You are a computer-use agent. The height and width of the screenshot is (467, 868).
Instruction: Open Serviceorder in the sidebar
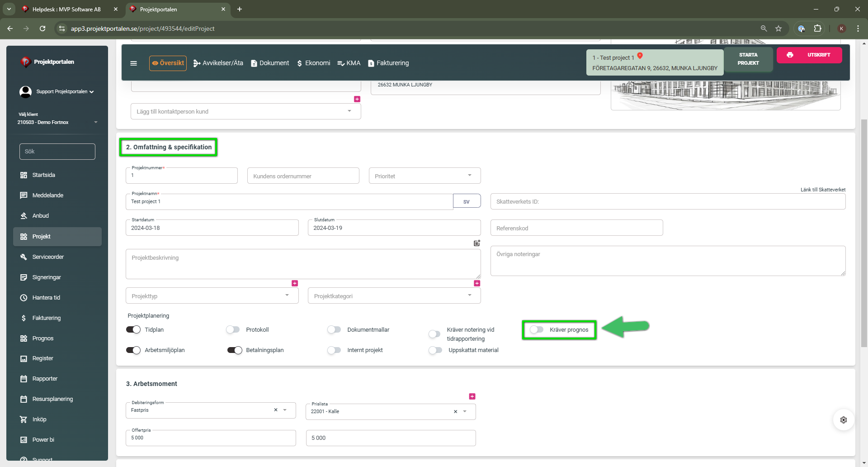point(57,257)
